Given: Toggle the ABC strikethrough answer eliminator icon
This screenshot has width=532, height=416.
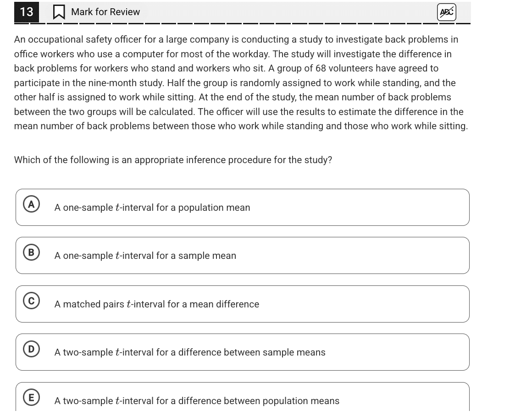Looking at the screenshot, I should (x=446, y=12).
